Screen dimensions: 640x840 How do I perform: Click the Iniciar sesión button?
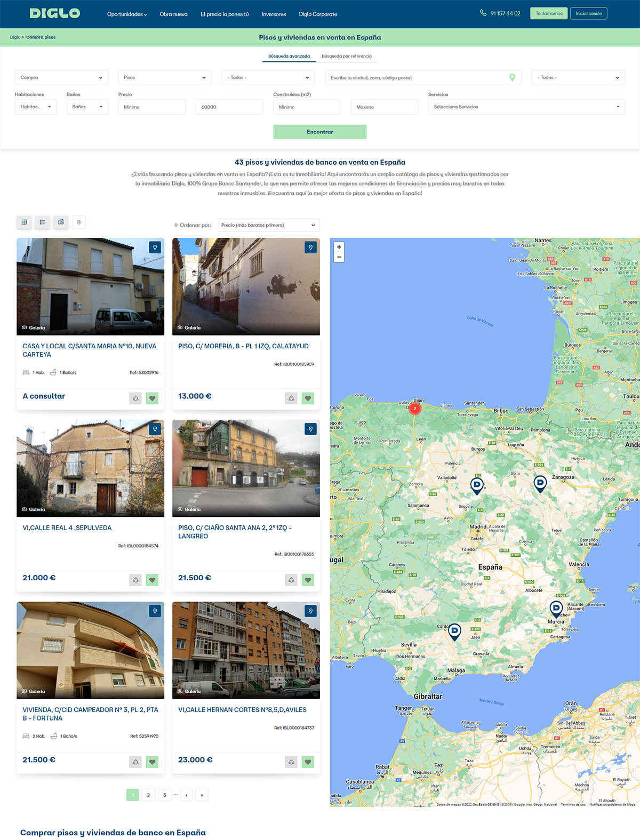tap(588, 14)
